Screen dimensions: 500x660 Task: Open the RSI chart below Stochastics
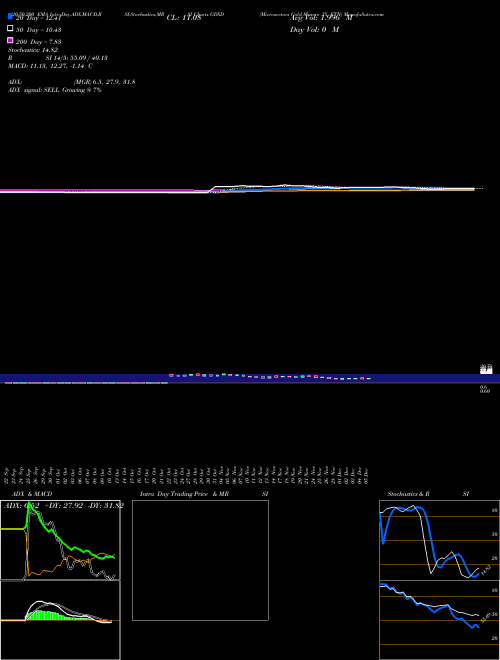439,620
